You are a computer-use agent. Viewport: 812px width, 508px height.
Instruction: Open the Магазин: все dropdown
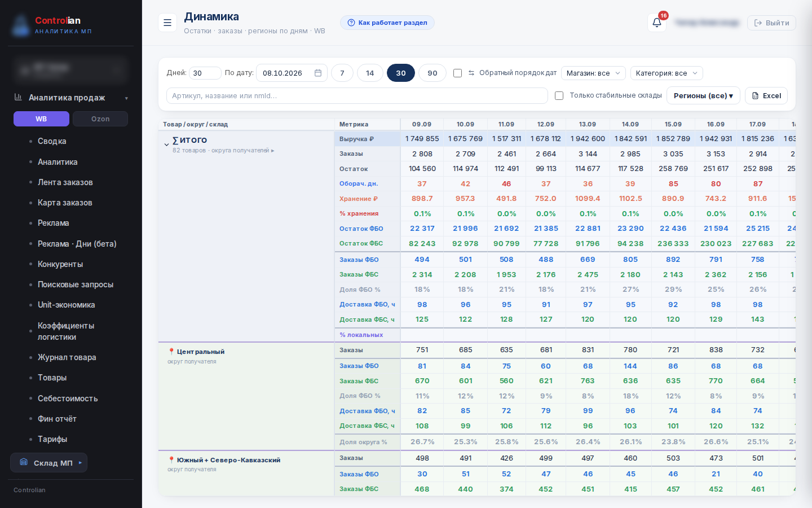pos(594,73)
